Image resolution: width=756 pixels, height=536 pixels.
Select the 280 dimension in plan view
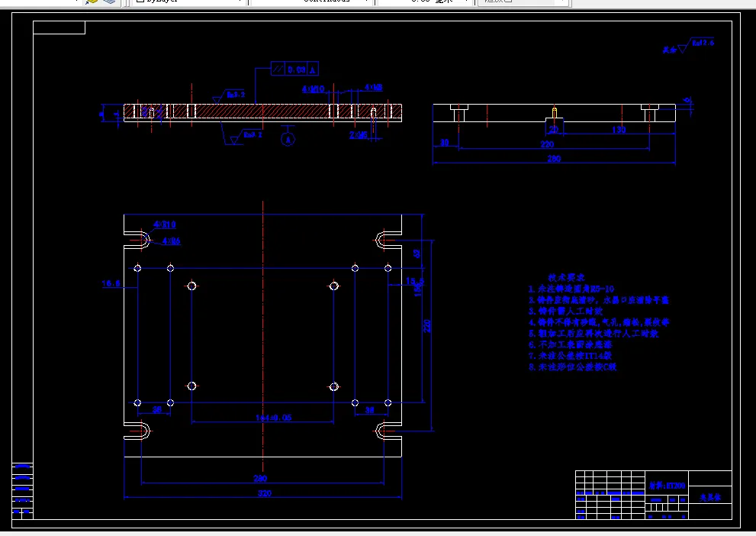[260, 479]
